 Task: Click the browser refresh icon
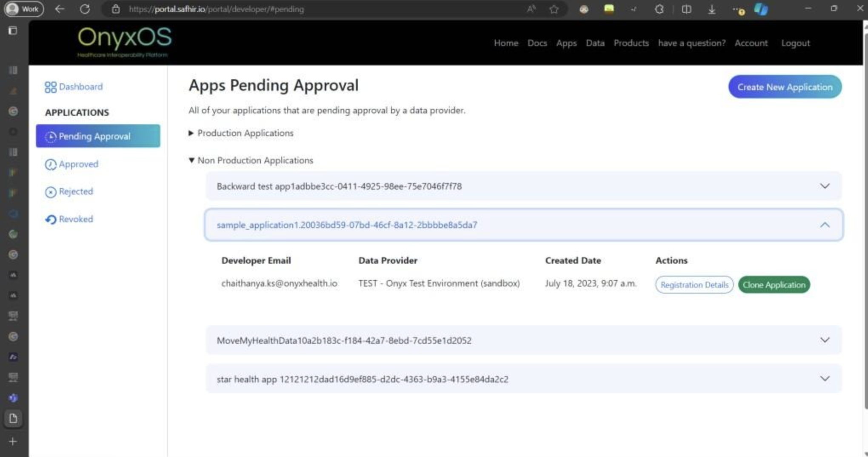point(85,9)
